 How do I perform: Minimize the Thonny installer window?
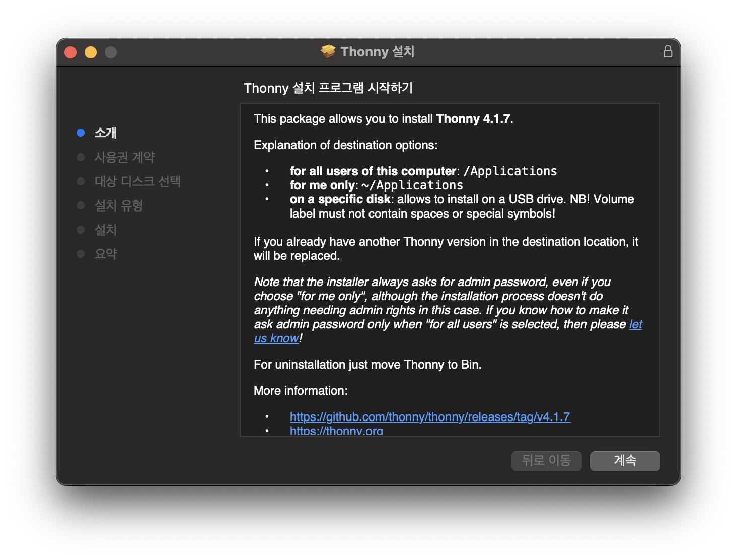[x=91, y=52]
